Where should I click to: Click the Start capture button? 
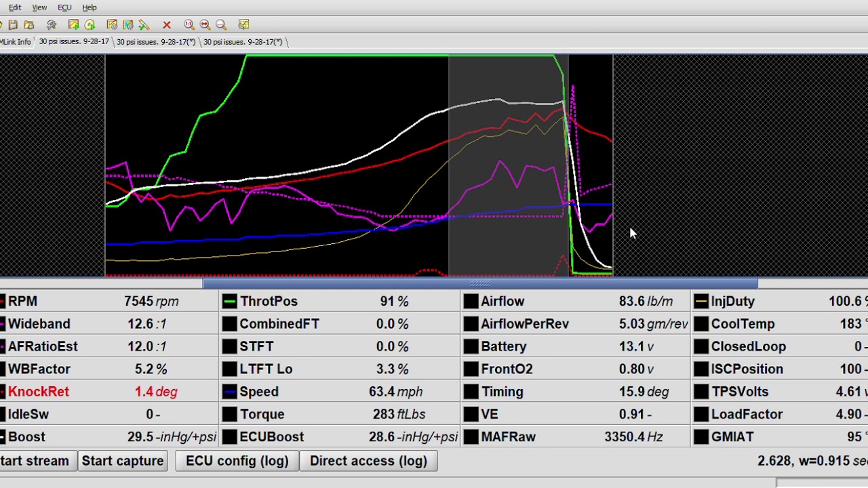[123, 461]
